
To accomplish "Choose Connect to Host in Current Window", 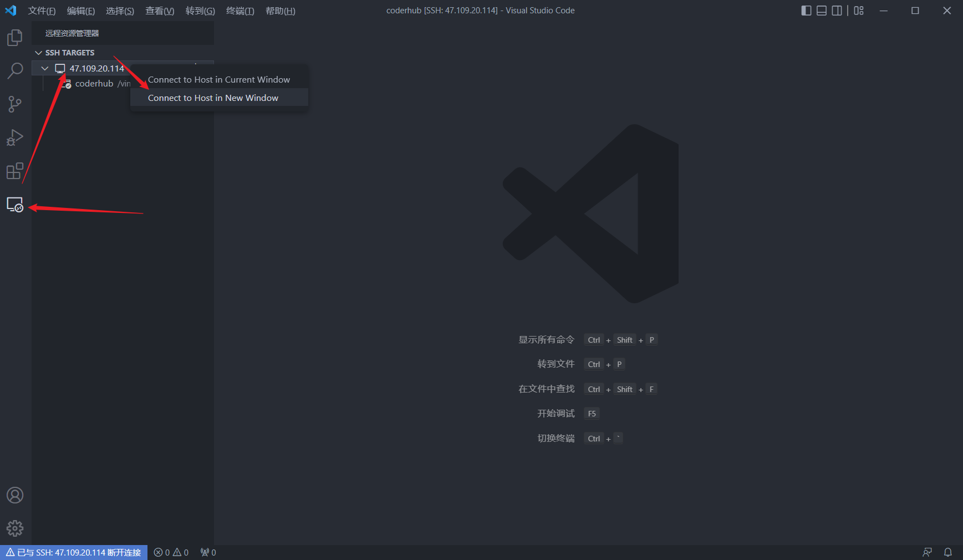I will pos(219,80).
